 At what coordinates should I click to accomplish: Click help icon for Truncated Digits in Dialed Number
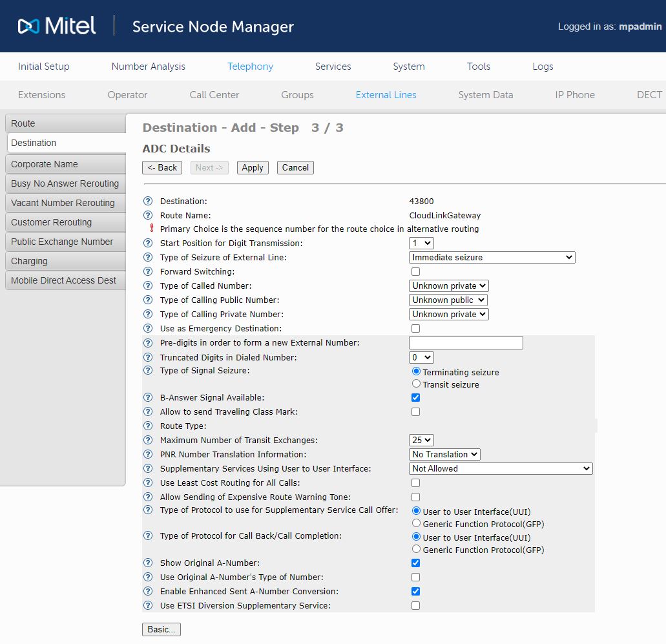(148, 357)
